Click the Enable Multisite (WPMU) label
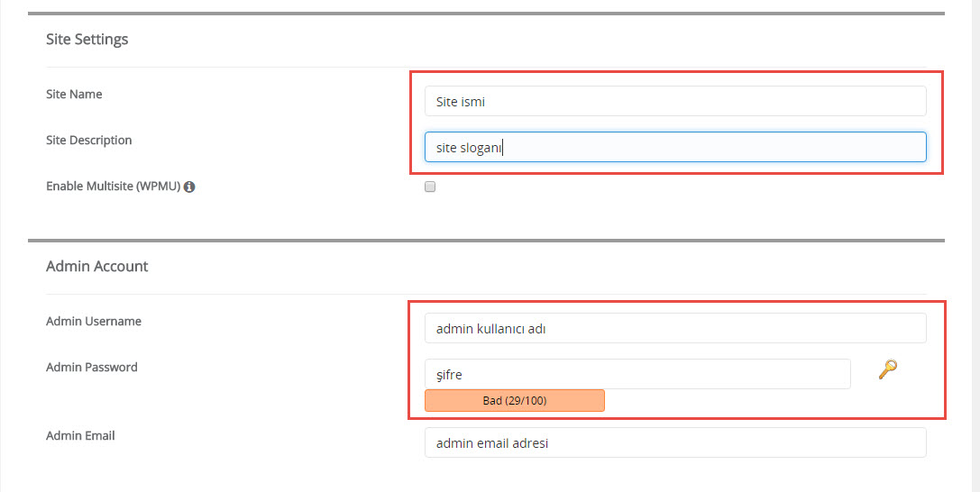980x492 pixels. click(x=113, y=187)
